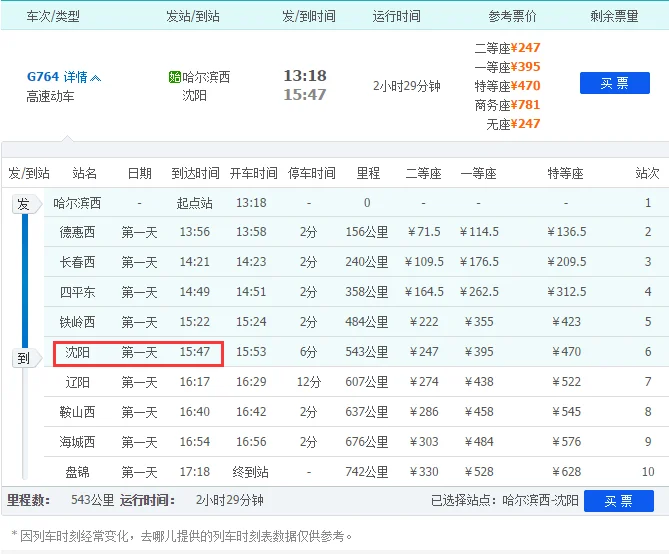
Task: Select the 铁岭西 station name
Action: coord(77,322)
